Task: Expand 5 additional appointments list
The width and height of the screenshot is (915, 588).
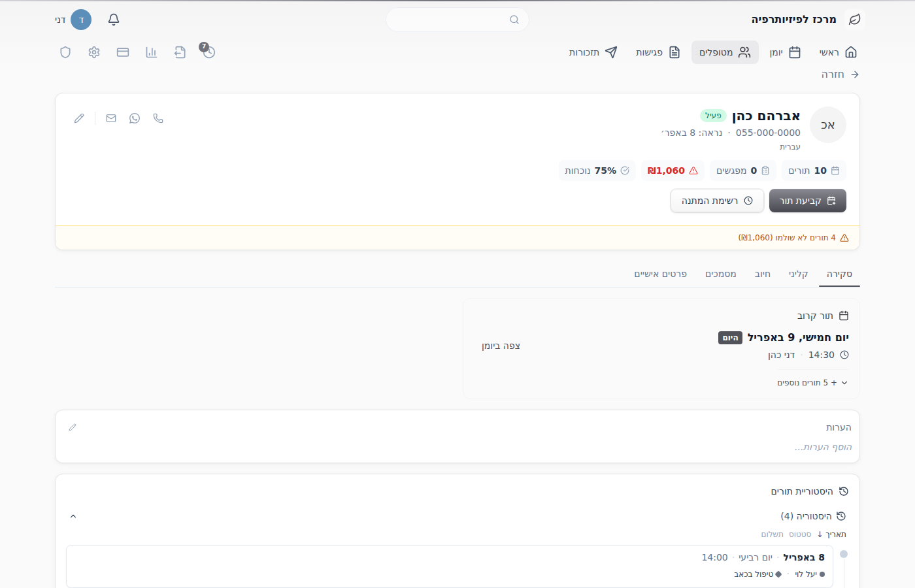Action: point(812,383)
